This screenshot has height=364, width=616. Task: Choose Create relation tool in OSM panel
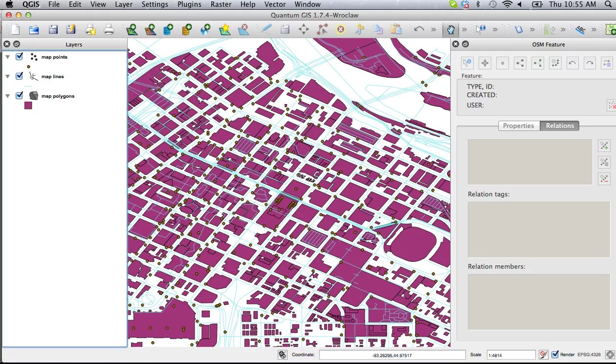pyautogui.click(x=555, y=63)
